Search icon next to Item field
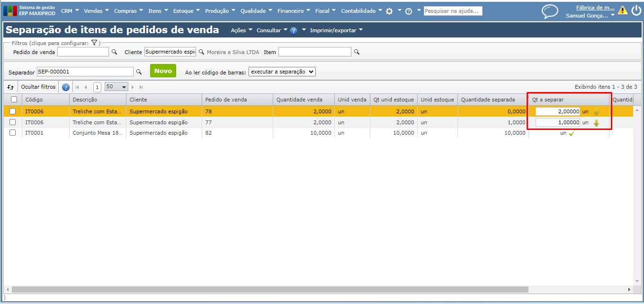Viewport: 644px width, 304px height. 357,52
